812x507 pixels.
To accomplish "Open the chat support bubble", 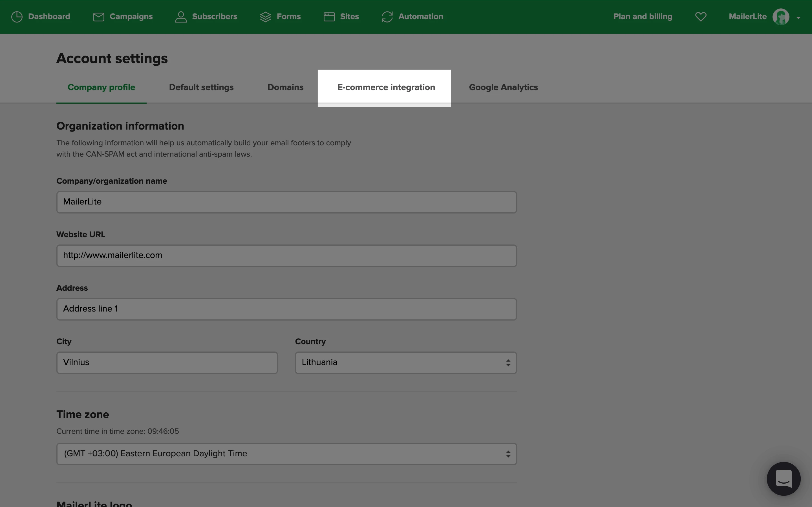I will click(x=784, y=479).
